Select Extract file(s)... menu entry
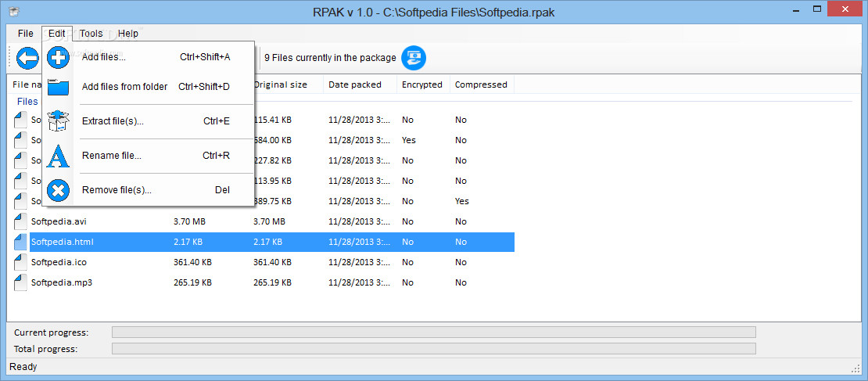This screenshot has height=381, width=868. pyautogui.click(x=148, y=121)
